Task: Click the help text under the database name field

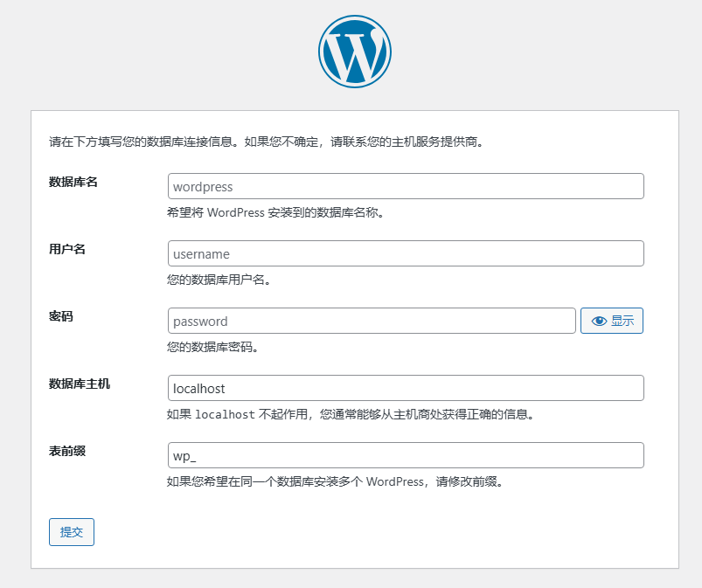Action: point(275,212)
